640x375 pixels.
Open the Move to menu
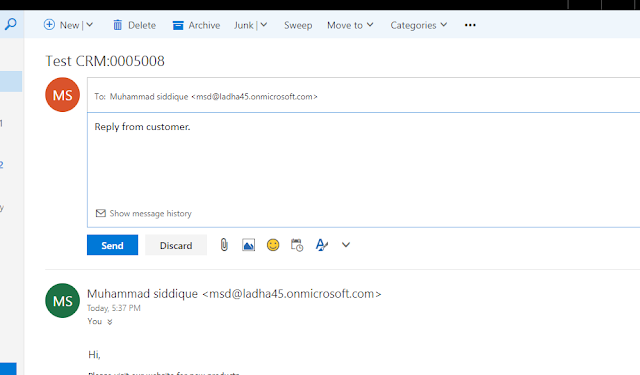pos(350,25)
